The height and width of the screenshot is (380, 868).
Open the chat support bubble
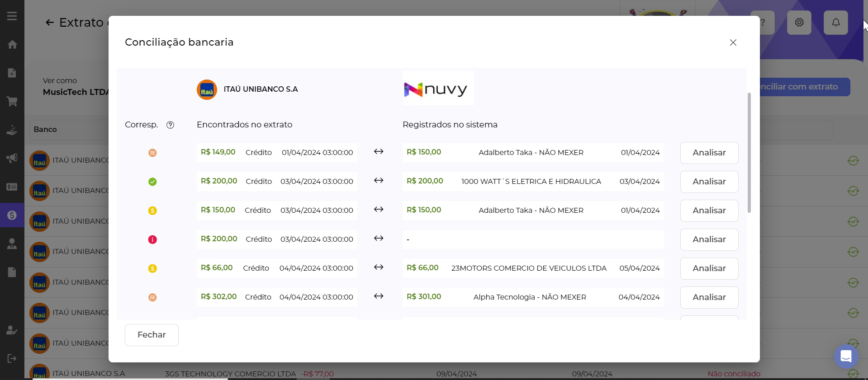[846, 356]
